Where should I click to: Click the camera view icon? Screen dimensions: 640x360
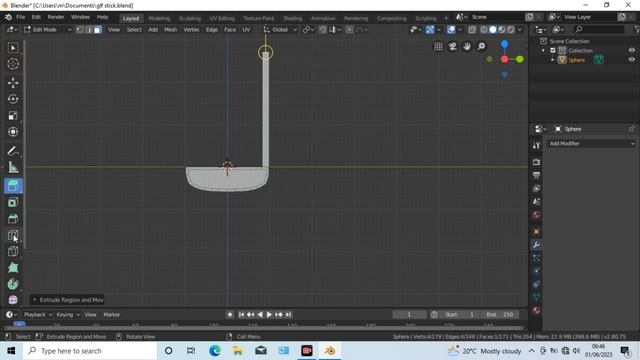tap(453, 47)
